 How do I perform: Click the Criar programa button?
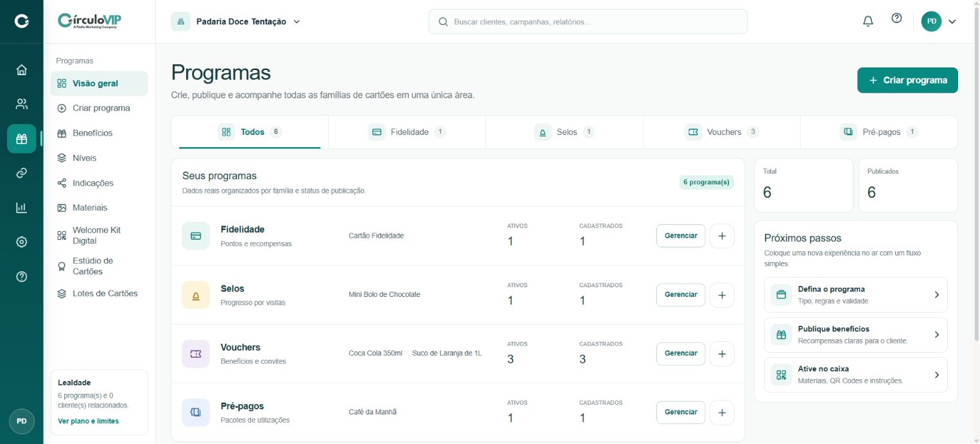(x=907, y=80)
